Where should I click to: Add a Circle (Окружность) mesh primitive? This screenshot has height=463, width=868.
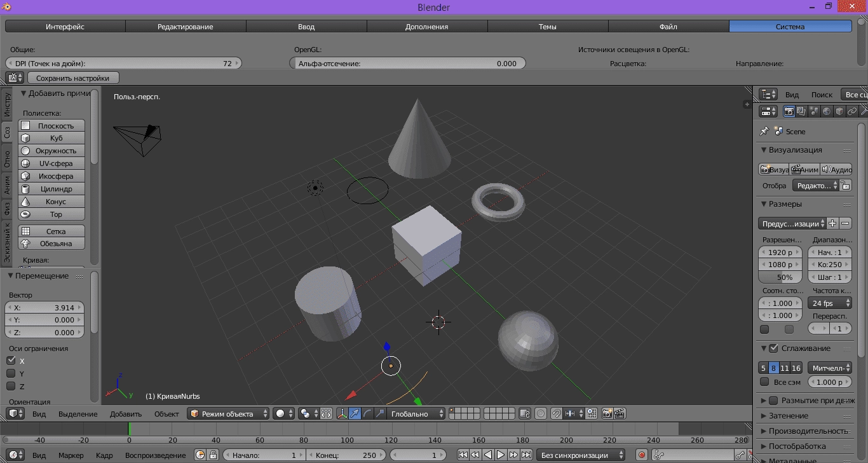51,151
